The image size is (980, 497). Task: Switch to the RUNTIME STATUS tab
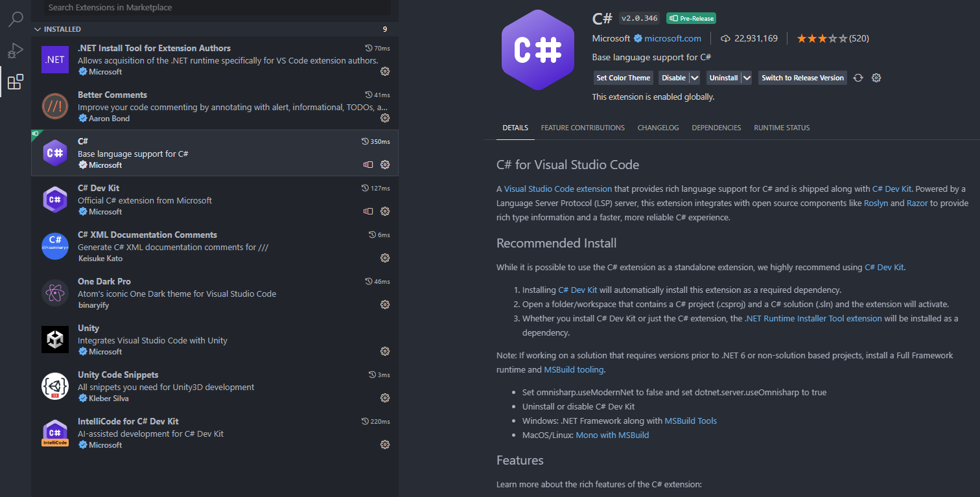[782, 128]
